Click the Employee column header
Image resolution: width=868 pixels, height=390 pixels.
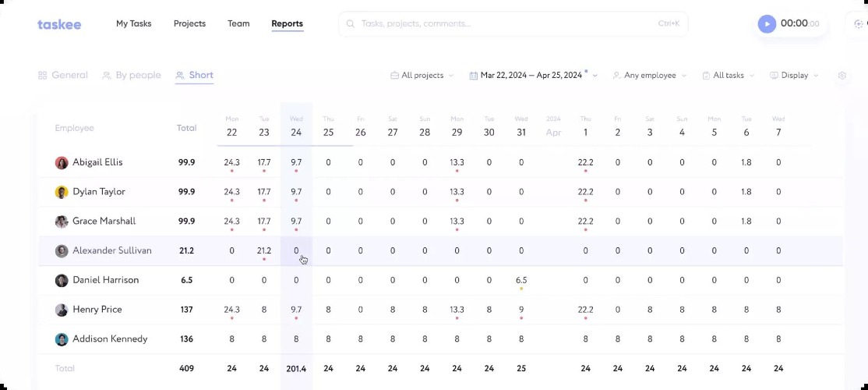pyautogui.click(x=74, y=128)
